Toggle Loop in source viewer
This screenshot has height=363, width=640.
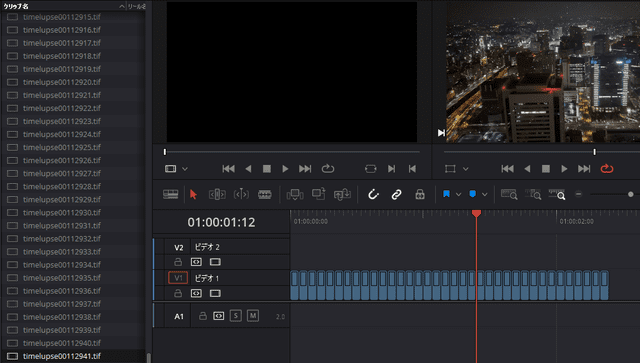pyautogui.click(x=328, y=169)
